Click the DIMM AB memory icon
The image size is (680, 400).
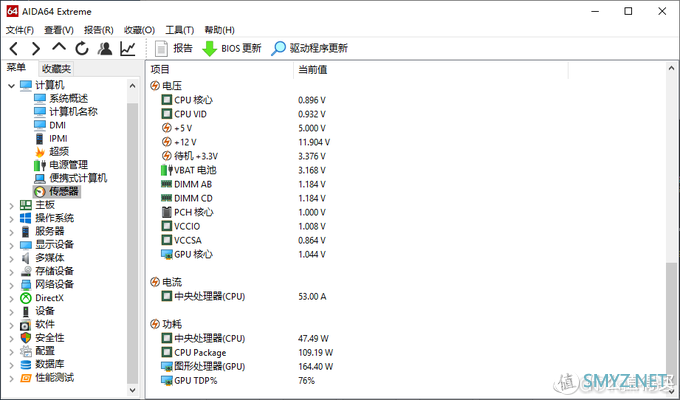point(167,184)
